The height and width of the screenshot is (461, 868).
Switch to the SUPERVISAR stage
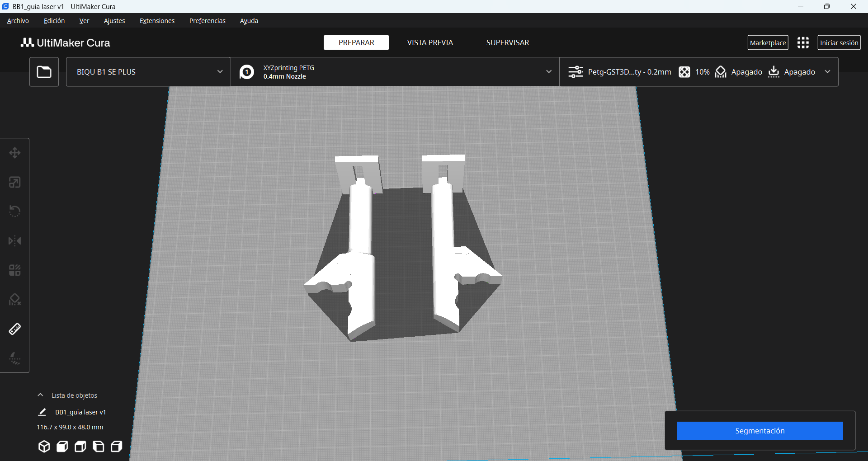508,42
